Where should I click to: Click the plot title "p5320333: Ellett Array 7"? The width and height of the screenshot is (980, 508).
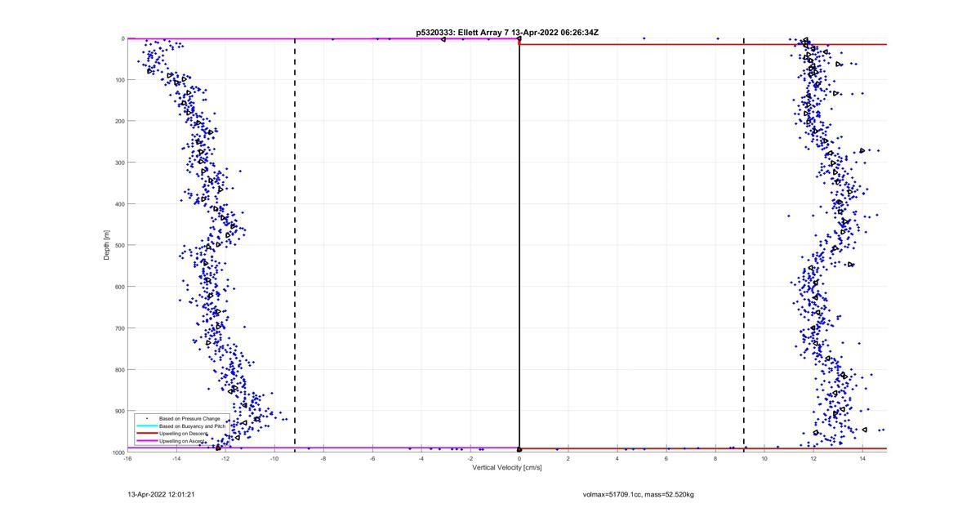[x=462, y=33]
